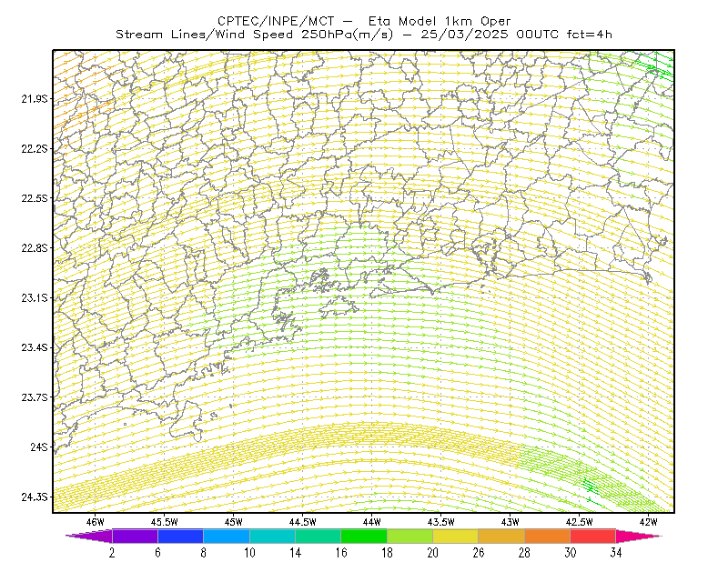
Task: Click the longitude label 42.5W
Action: click(x=580, y=522)
